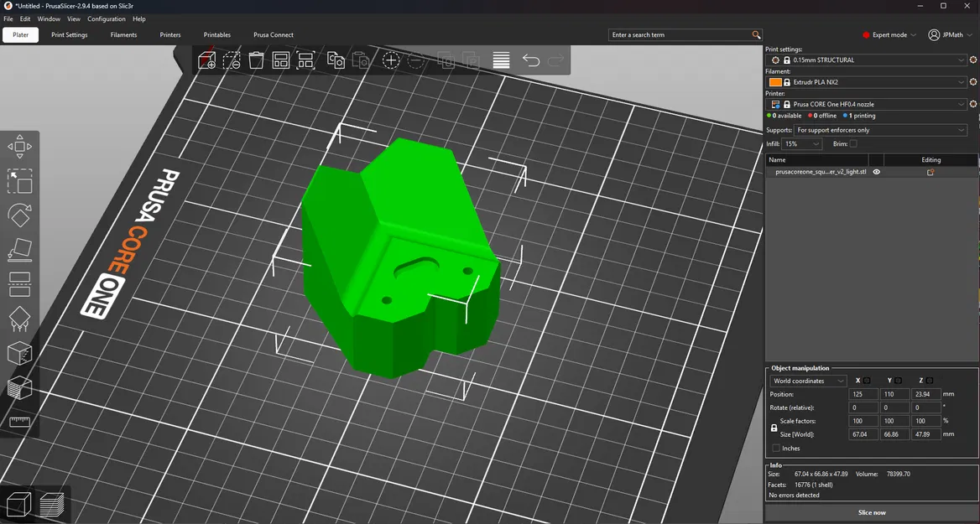
Task: Click the Delete all trash can icon
Action: 256,60
